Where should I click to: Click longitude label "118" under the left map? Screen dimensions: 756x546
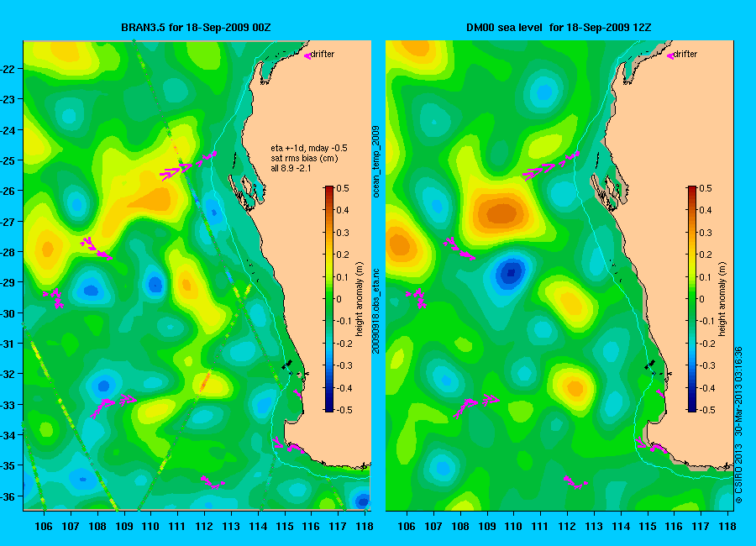tap(365, 526)
